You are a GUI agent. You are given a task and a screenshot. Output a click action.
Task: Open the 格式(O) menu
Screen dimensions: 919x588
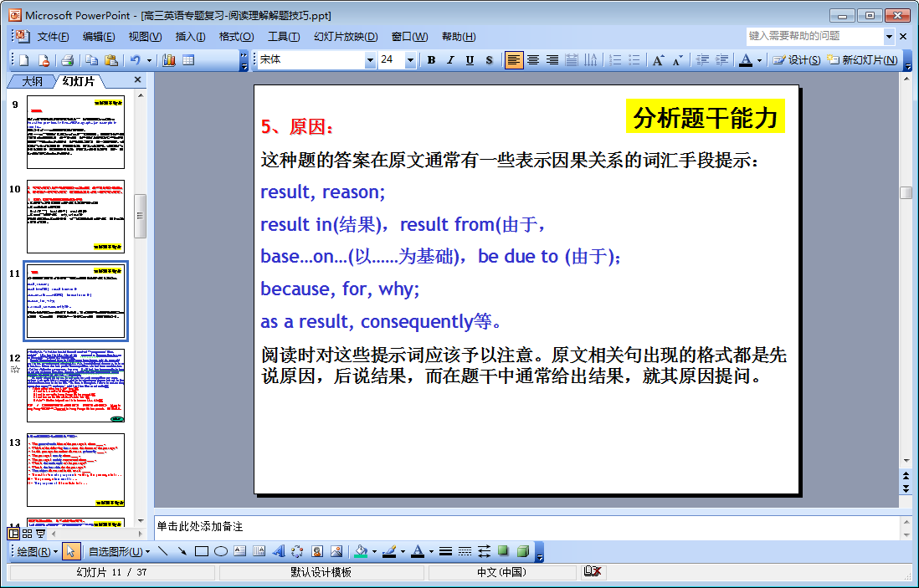(236, 37)
